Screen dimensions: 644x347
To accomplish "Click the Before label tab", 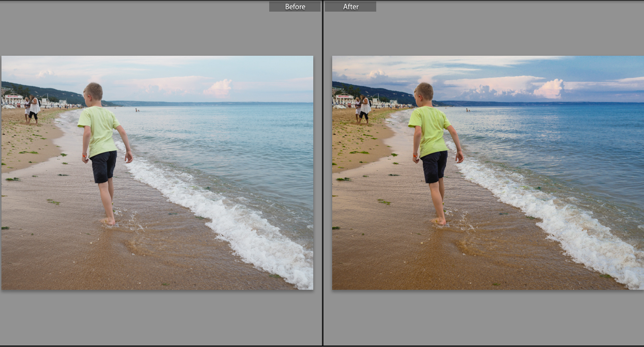I will click(294, 6).
